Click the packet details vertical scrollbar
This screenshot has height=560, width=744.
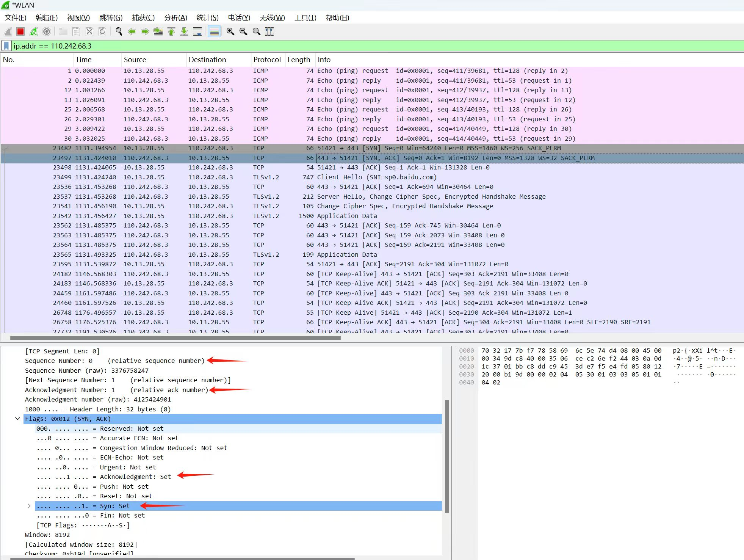point(446,455)
